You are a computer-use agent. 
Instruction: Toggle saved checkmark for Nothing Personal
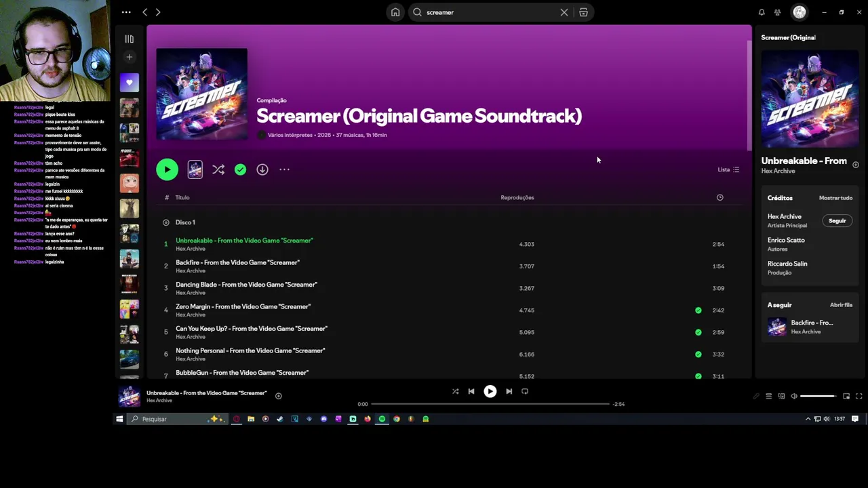[x=698, y=354]
